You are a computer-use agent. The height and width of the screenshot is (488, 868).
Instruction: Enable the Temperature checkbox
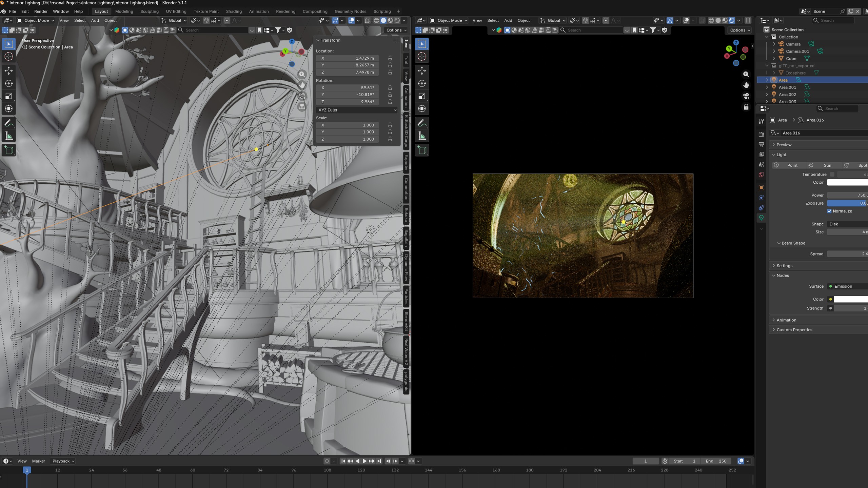[x=832, y=174]
